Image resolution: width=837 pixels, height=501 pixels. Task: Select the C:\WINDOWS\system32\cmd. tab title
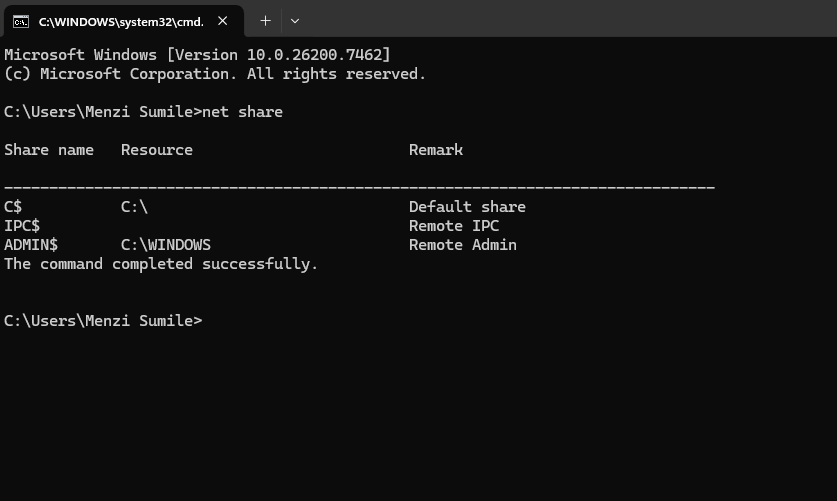click(118, 21)
